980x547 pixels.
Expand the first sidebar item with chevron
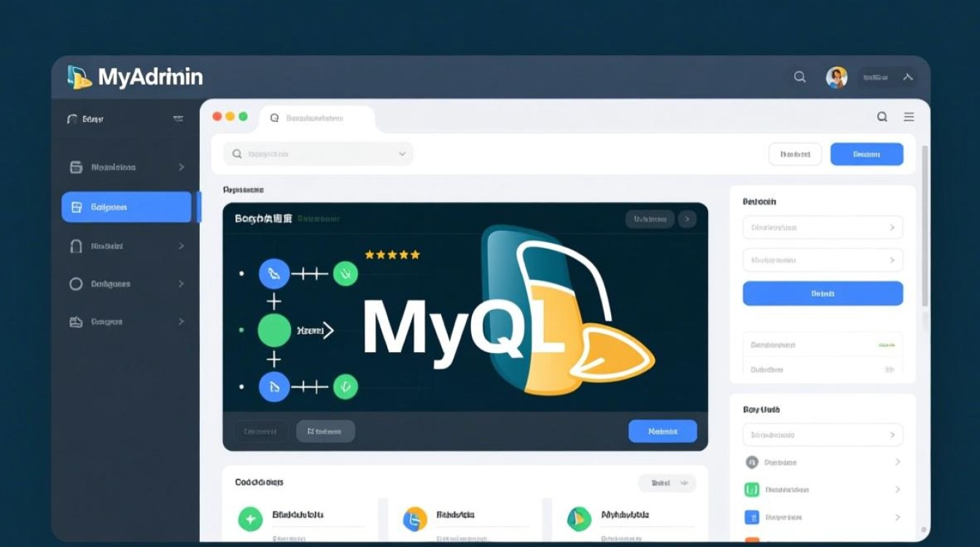pos(182,167)
